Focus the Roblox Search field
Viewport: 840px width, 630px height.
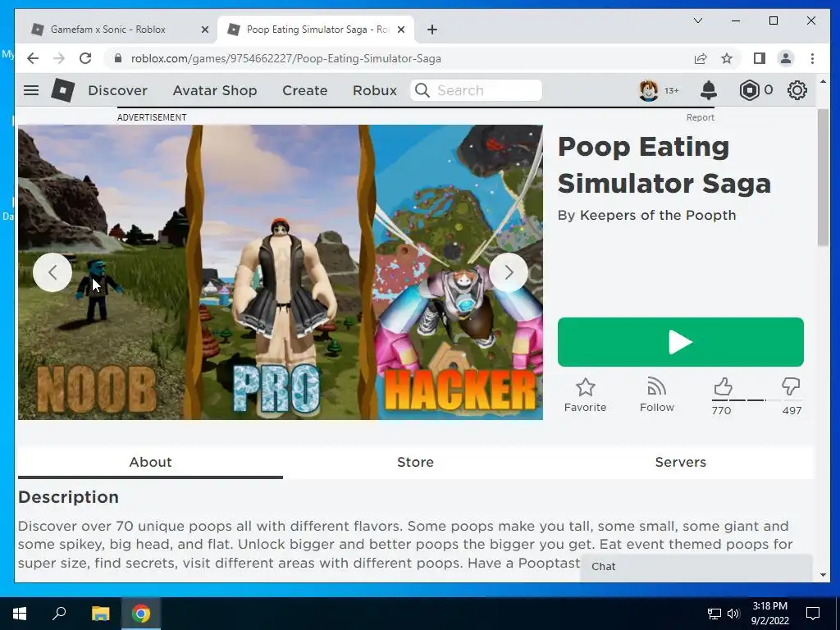pos(477,90)
